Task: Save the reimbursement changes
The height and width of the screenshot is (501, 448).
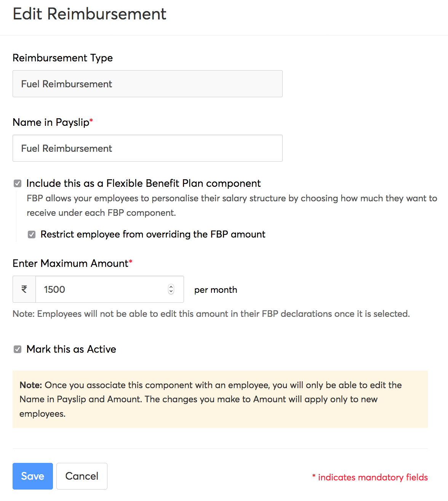Action: click(33, 476)
